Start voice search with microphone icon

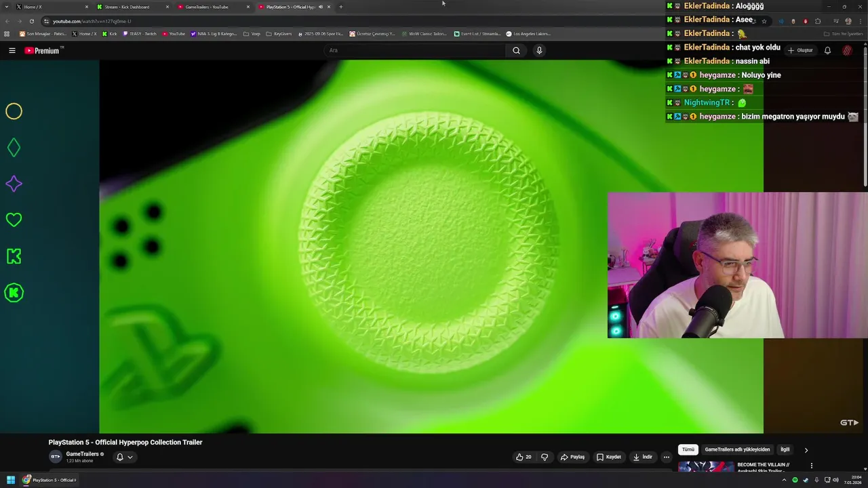[539, 50]
